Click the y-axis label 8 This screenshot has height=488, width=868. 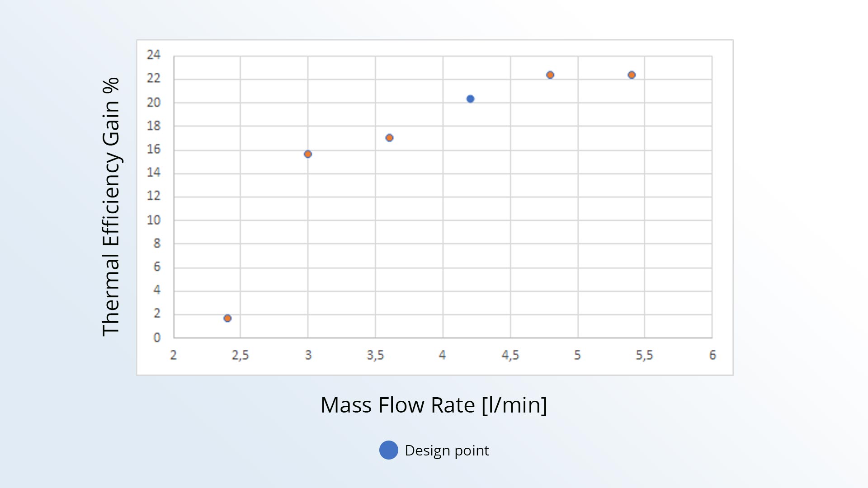tap(157, 244)
